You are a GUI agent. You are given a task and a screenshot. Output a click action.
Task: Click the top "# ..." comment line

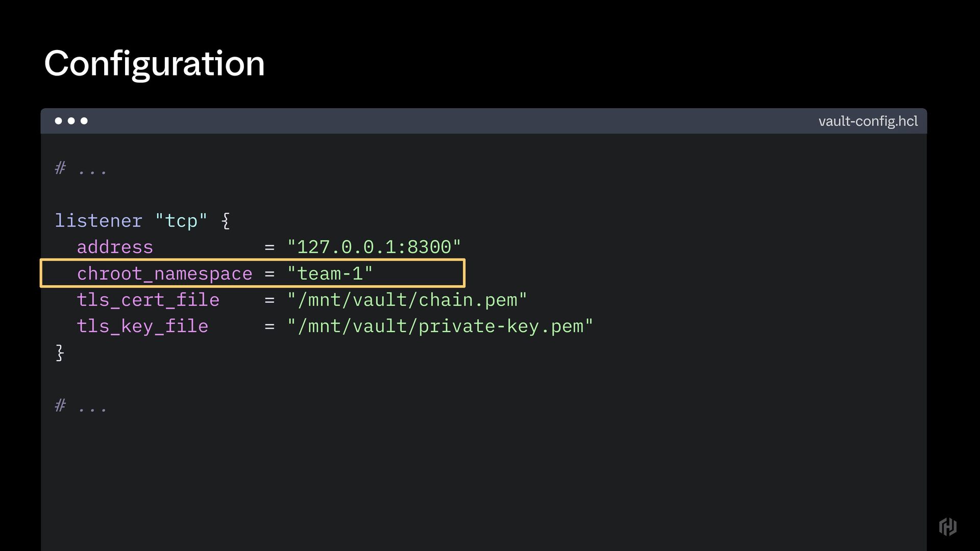[81, 168]
